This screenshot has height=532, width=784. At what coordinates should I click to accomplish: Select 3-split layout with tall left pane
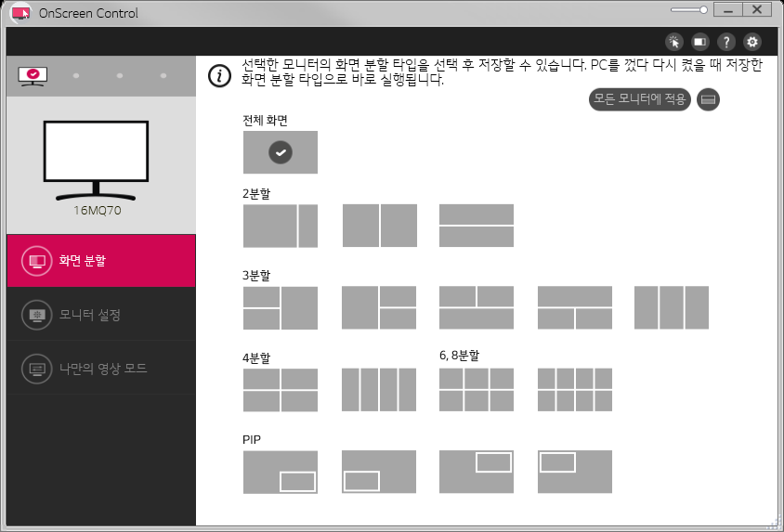(x=378, y=307)
